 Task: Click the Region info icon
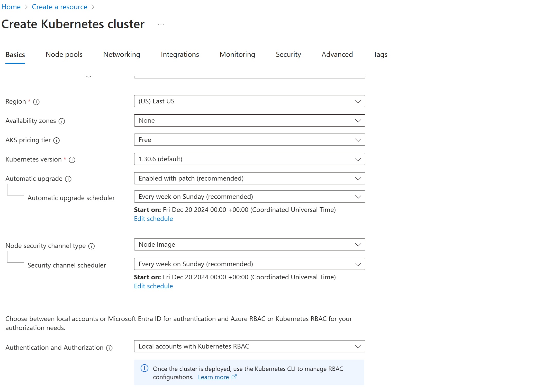[x=36, y=102]
